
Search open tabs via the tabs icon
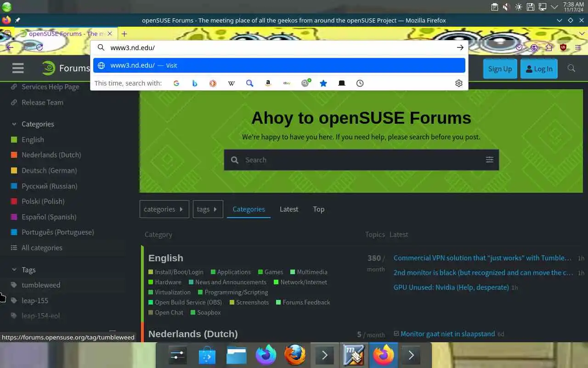click(x=342, y=83)
